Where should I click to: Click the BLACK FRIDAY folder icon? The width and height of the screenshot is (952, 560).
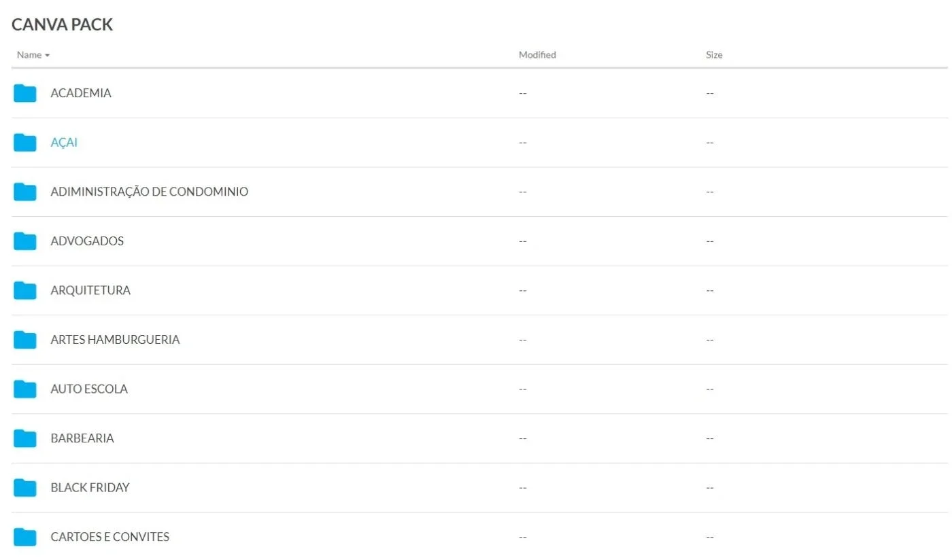pos(25,487)
